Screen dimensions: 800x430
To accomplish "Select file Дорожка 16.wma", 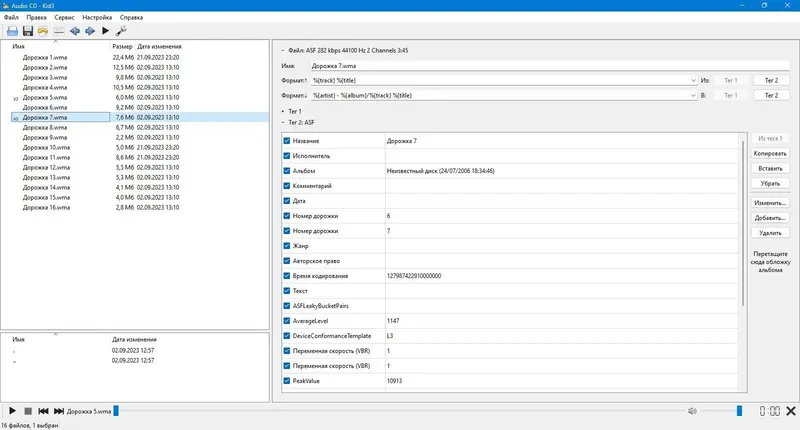I will (x=46, y=208).
